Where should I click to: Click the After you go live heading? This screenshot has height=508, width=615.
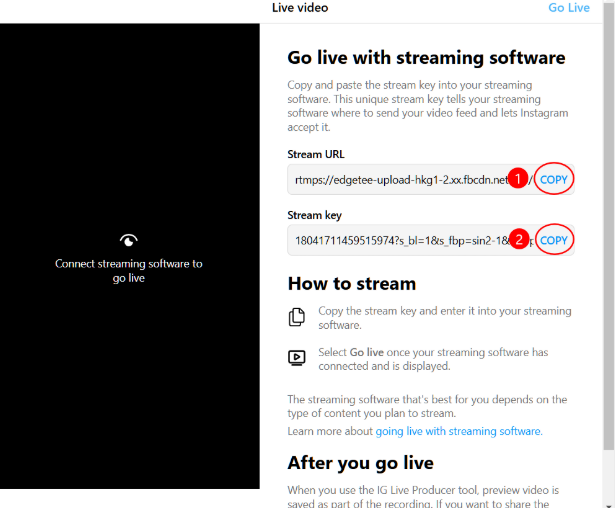point(360,463)
